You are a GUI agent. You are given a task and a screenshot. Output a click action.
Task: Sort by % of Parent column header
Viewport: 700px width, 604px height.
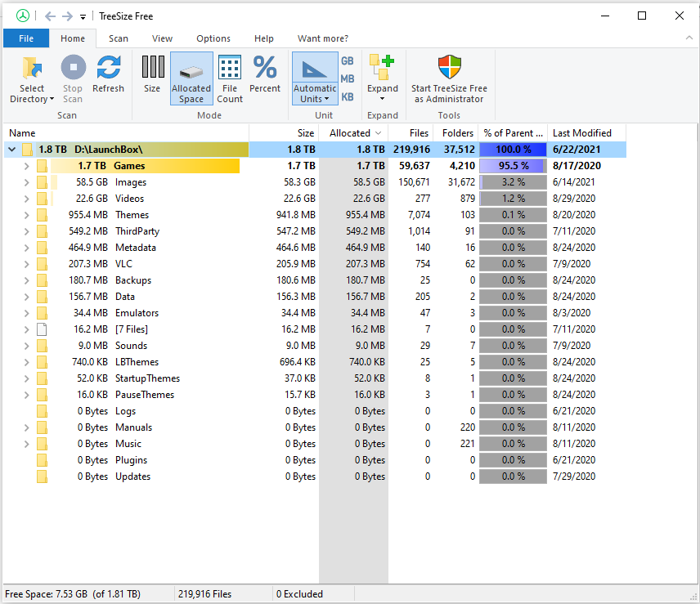513,133
